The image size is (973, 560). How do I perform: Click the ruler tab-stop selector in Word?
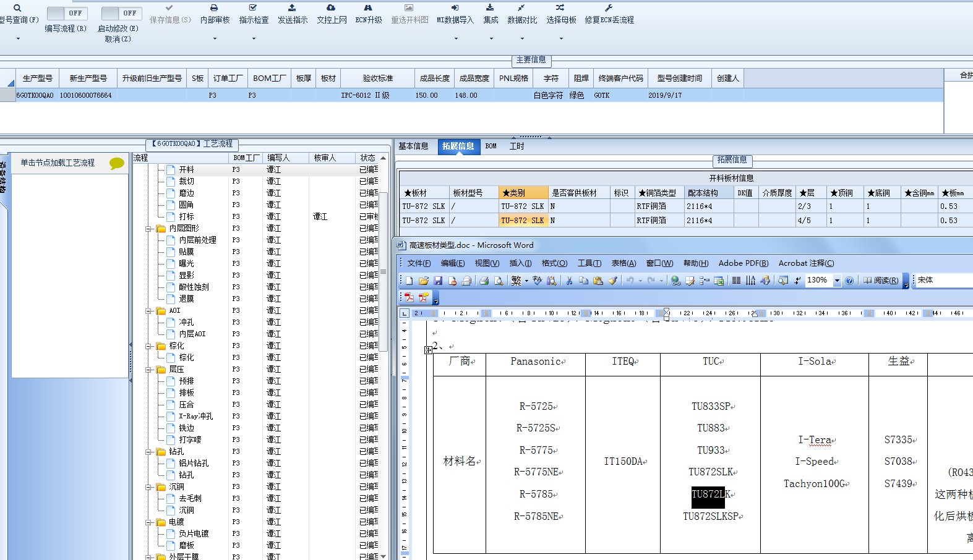point(405,313)
